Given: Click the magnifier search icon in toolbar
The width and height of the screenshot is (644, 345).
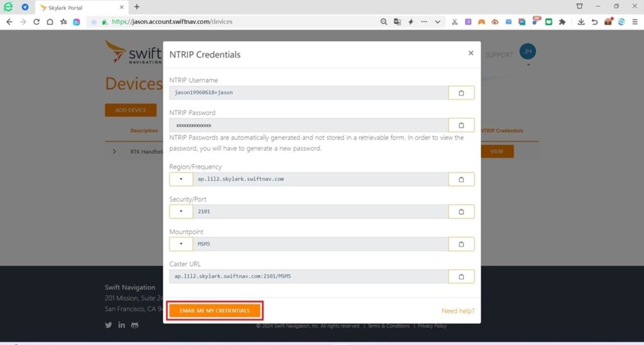Looking at the screenshot, I should (384, 22).
